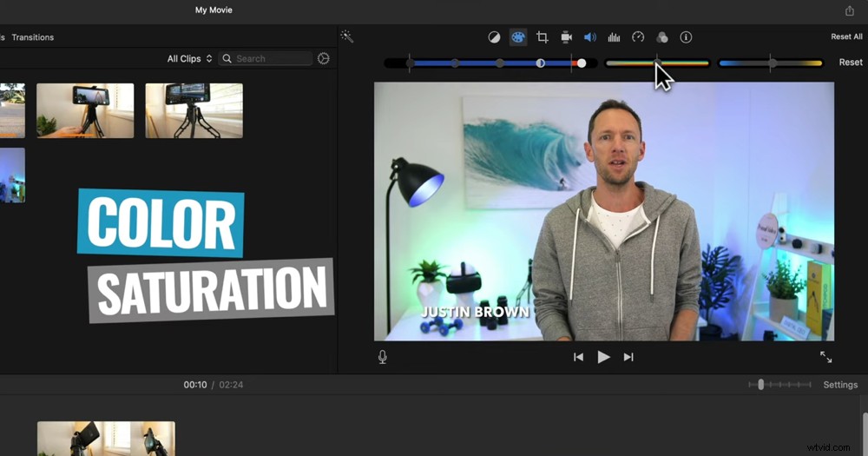Click the Reset color correction button
The width and height of the screenshot is (868, 456).
[851, 62]
